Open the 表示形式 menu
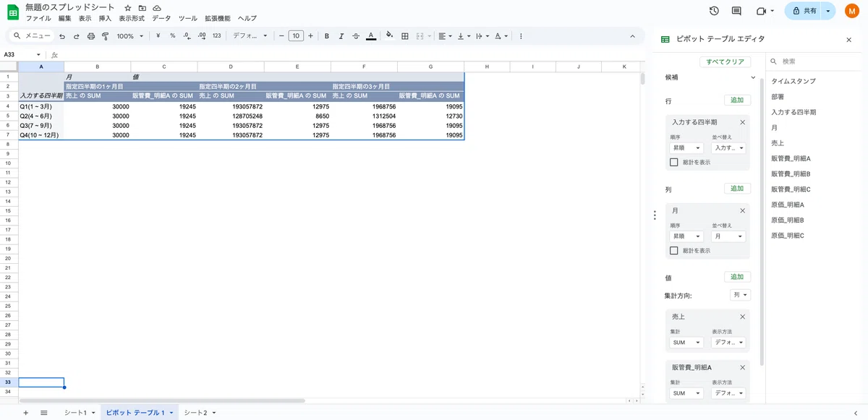This screenshot has height=420, width=868. pos(132,18)
